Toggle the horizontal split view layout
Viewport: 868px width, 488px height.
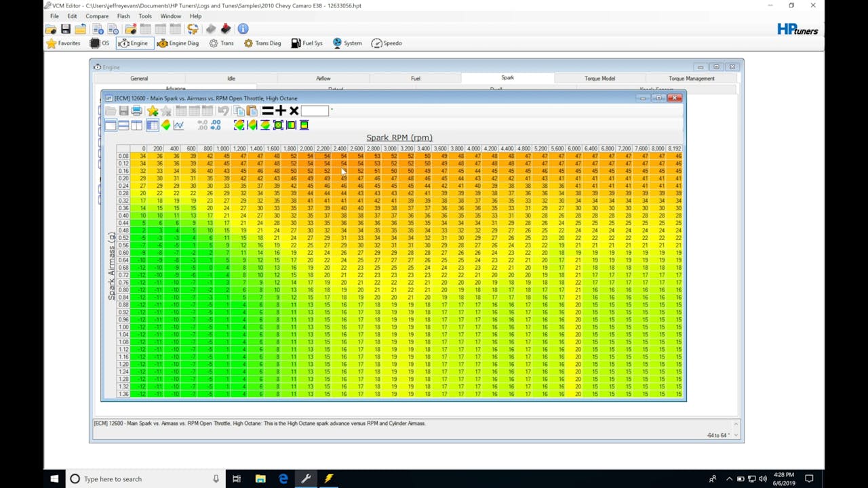pyautogui.click(x=123, y=125)
